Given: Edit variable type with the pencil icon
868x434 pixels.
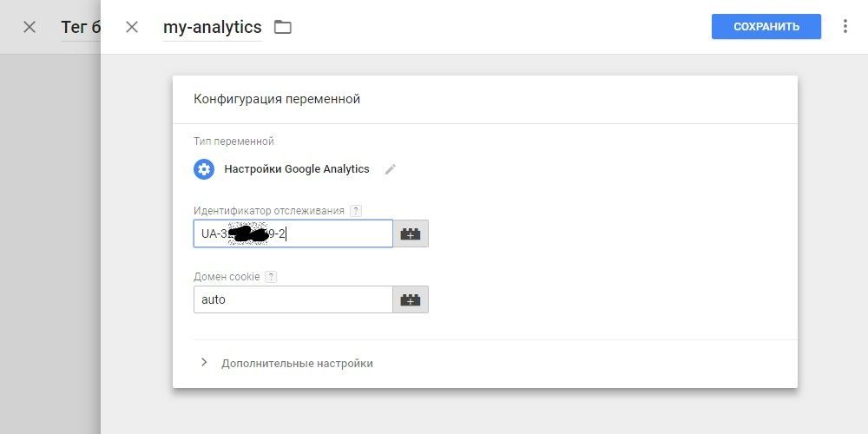Looking at the screenshot, I should point(391,169).
